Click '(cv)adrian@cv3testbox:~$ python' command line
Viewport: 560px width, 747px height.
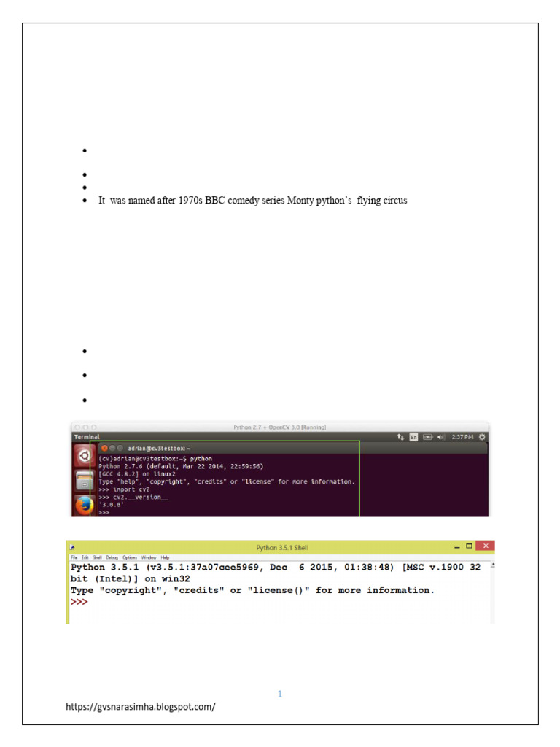155,459
